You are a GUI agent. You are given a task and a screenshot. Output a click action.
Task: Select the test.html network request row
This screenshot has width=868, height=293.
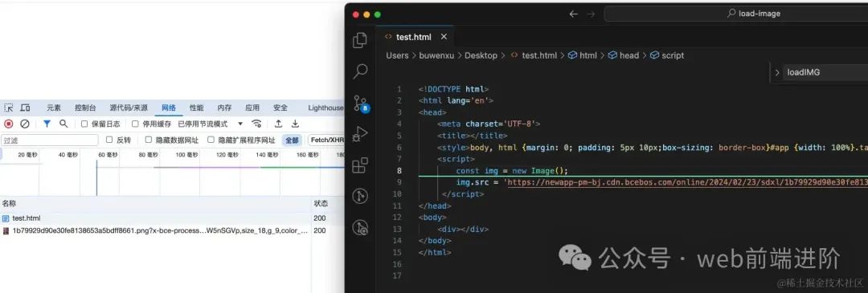pyautogui.click(x=172, y=218)
